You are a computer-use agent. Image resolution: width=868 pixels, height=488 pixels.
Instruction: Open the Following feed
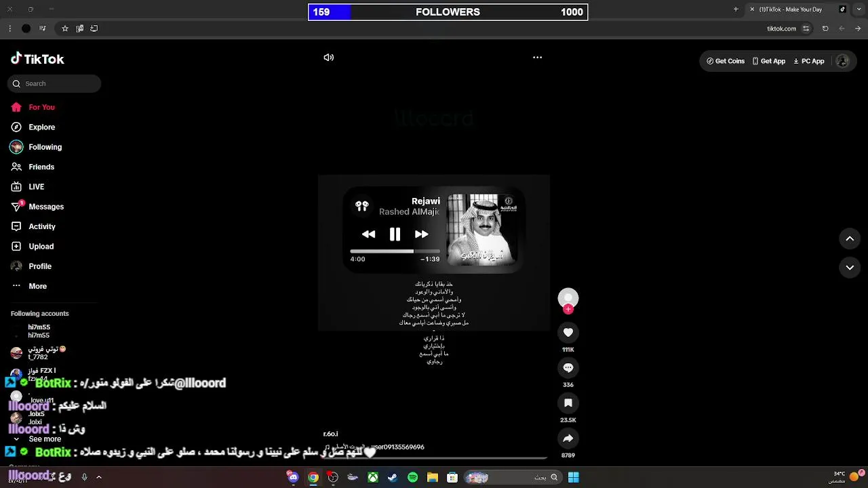[x=45, y=147]
